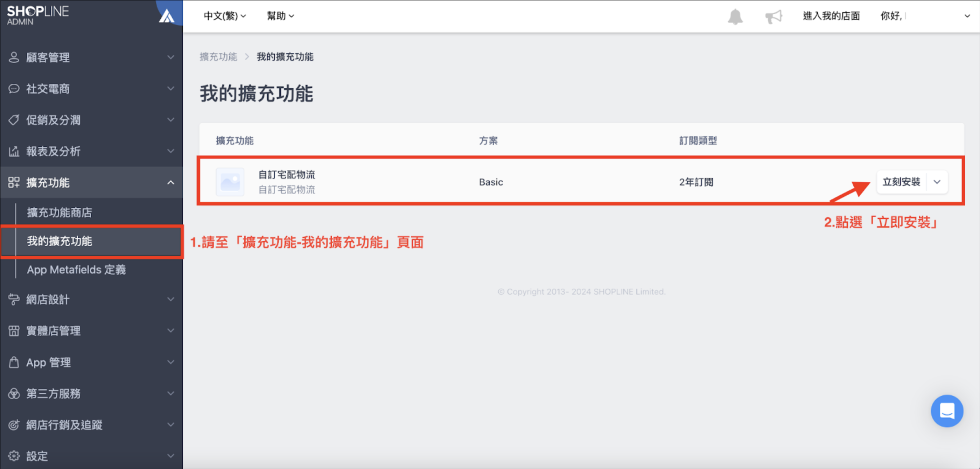Click the 訂閱類型 column header
The width and height of the screenshot is (980, 469).
(x=698, y=141)
